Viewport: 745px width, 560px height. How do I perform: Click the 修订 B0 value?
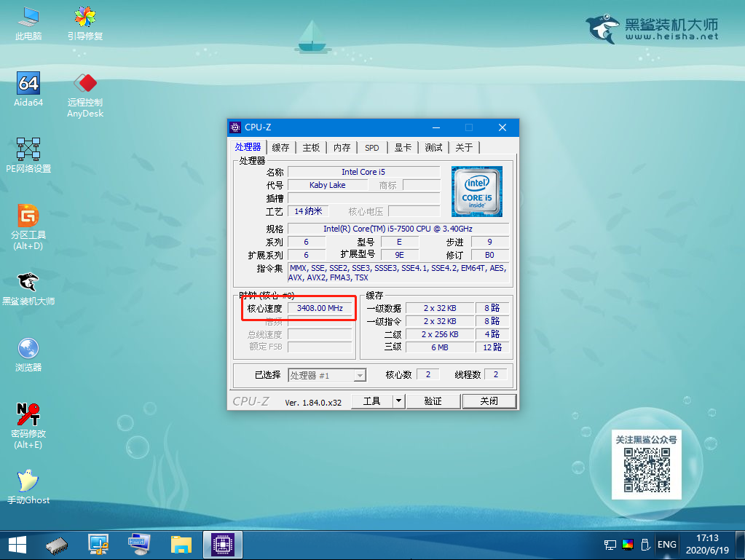[x=489, y=255]
